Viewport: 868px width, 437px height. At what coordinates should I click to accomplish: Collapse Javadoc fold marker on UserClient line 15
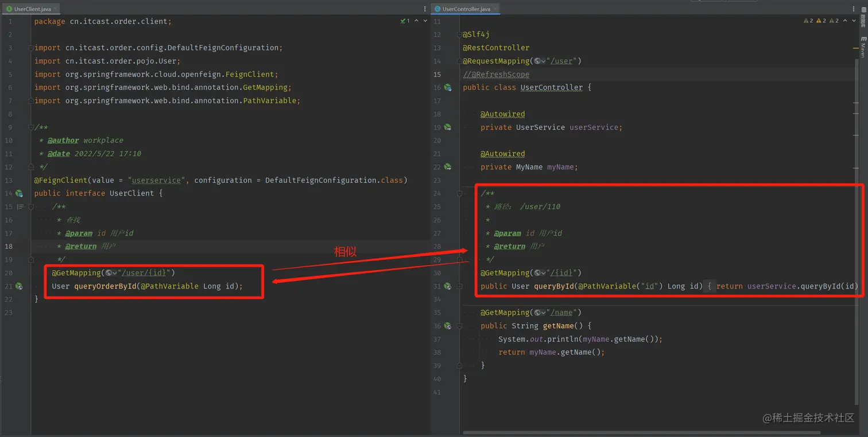(x=32, y=207)
